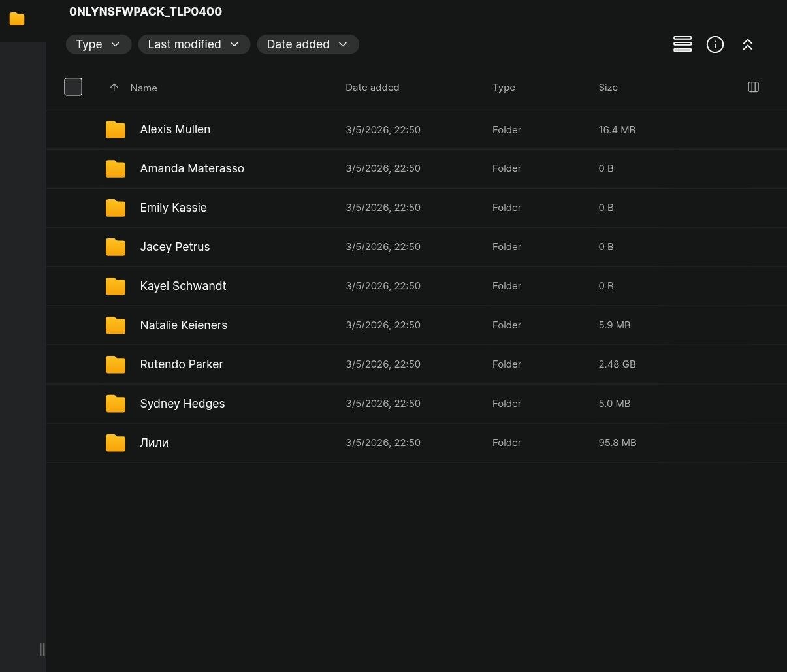This screenshot has height=672, width=787.
Task: Click the folder icon in the left sidebar
Action: point(17,20)
